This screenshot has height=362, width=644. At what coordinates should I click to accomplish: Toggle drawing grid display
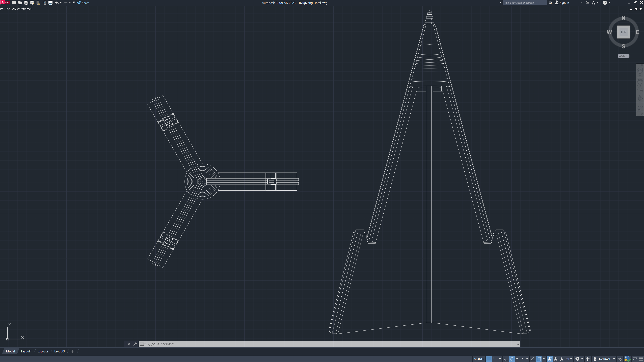489,359
